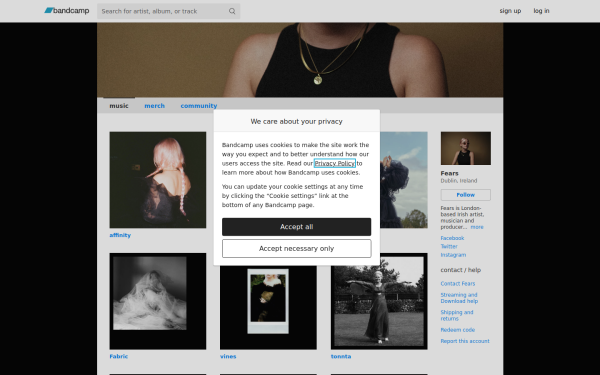Screen dimensions: 600x375
Task: Open the tonnta title link
Action: (x=341, y=357)
